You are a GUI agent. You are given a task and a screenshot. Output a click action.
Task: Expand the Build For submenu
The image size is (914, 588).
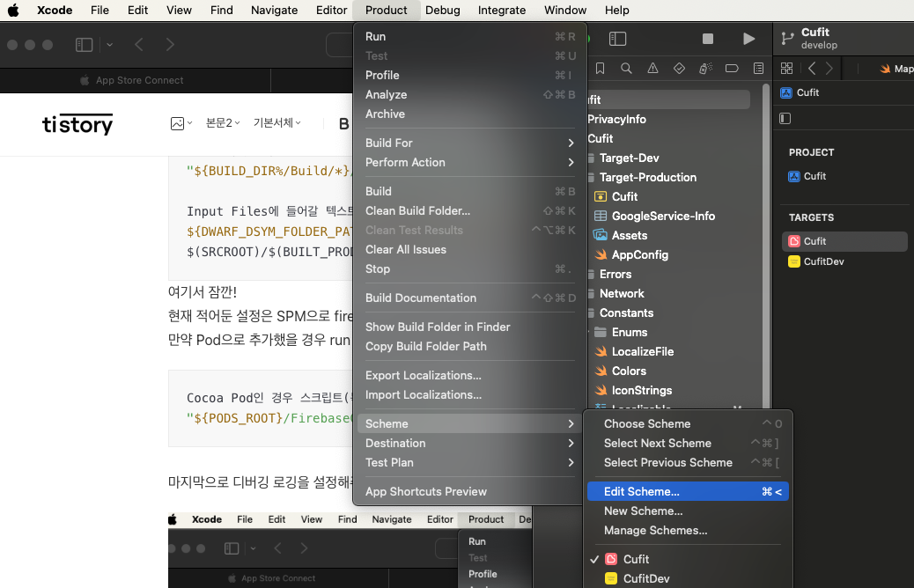click(470, 143)
